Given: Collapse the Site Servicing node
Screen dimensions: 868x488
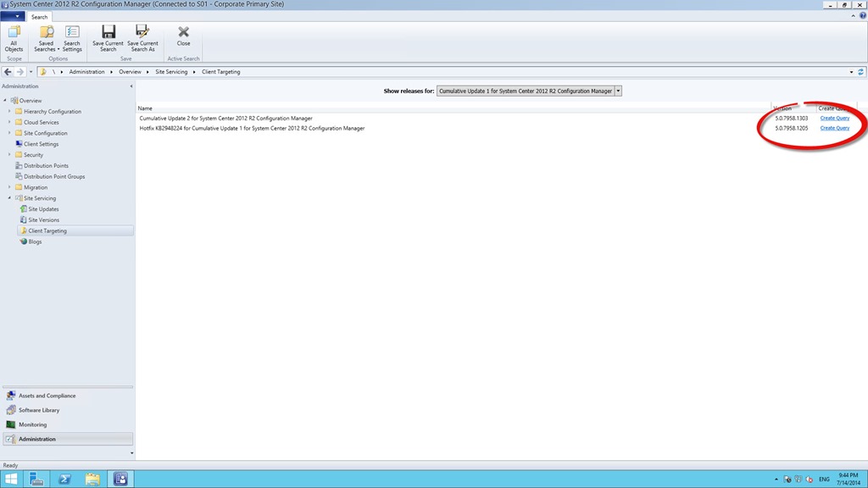Looking at the screenshot, I should click(x=9, y=198).
